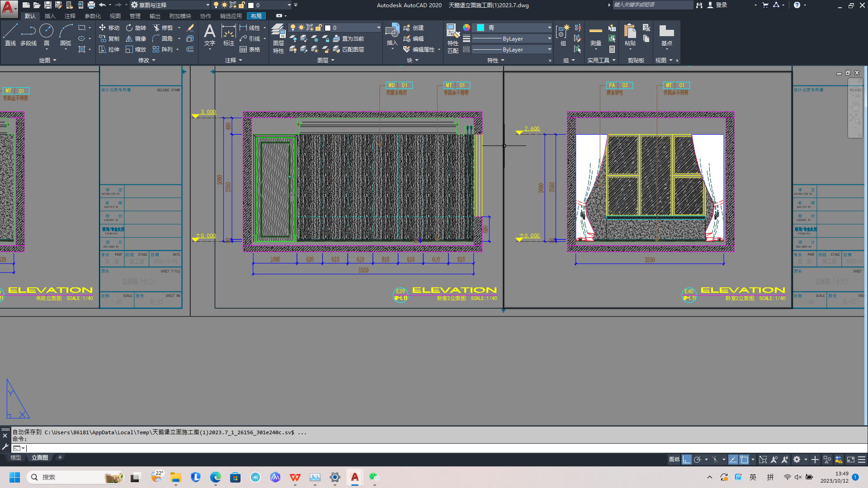Click the Move (移动) tool
Viewport: 868px width, 488px height.
tap(109, 28)
